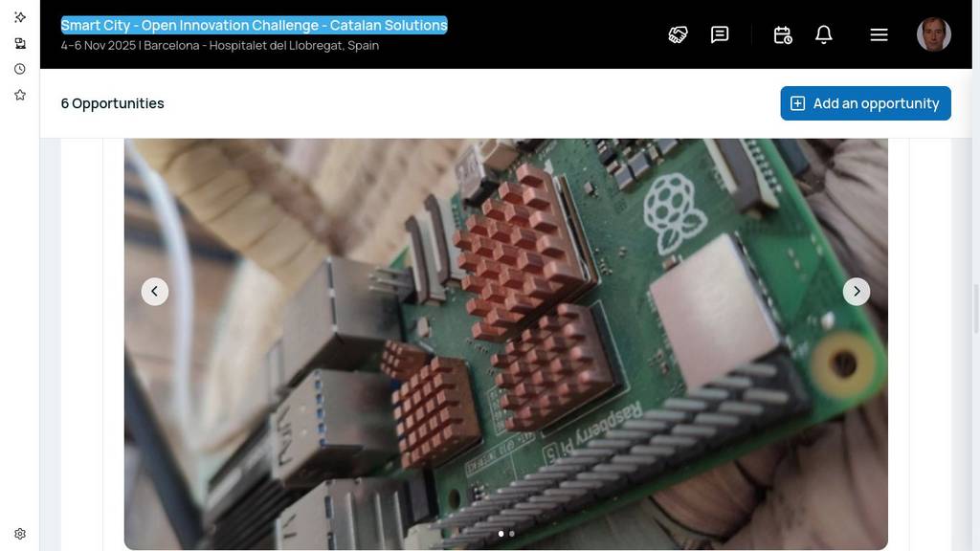This screenshot has width=980, height=551.
Task: Open the hamburger menu
Action: [879, 34]
